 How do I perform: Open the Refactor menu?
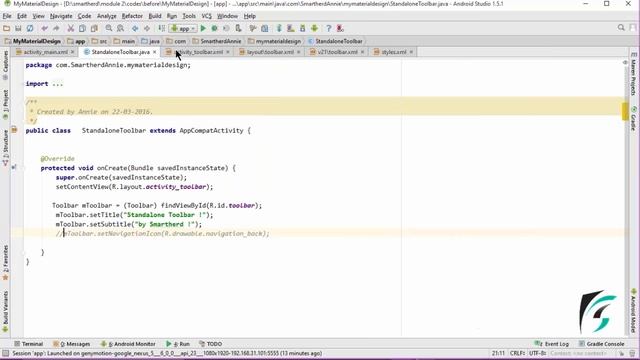(132, 16)
